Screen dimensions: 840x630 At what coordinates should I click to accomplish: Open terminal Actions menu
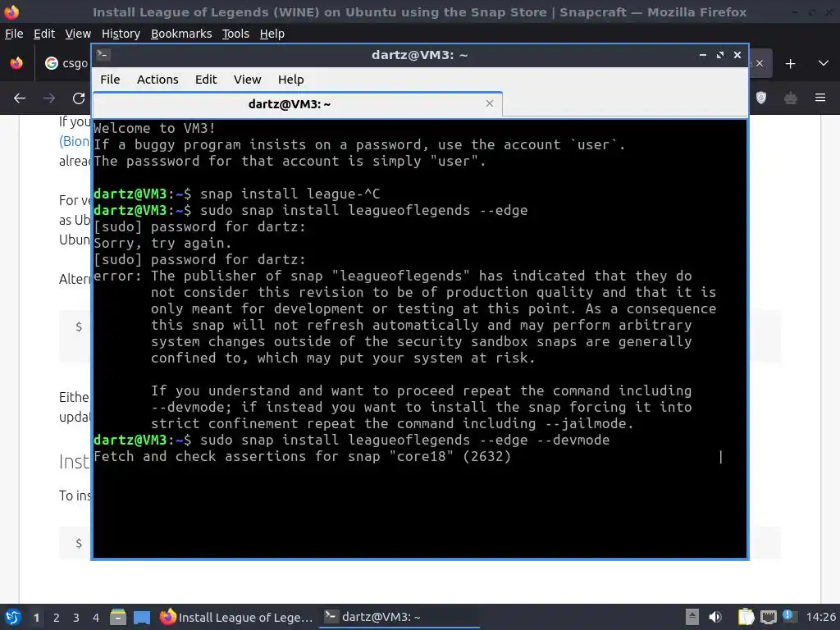[157, 80]
